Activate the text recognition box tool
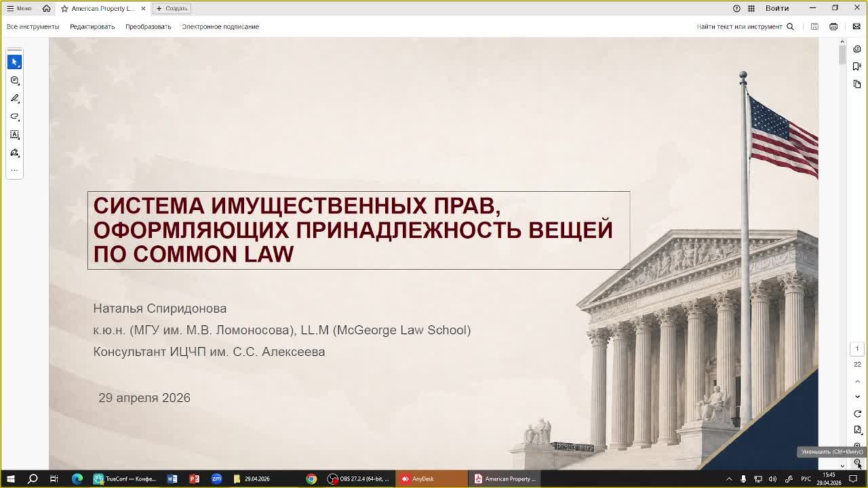The height and width of the screenshot is (488, 868). click(14, 135)
